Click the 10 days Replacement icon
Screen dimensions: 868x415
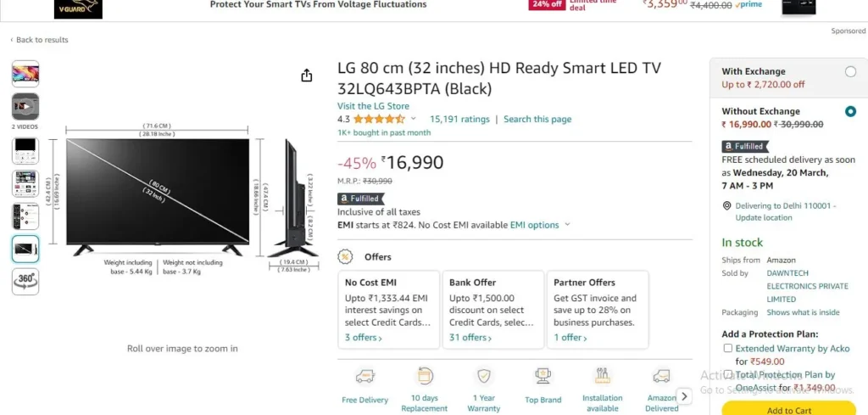425,376
